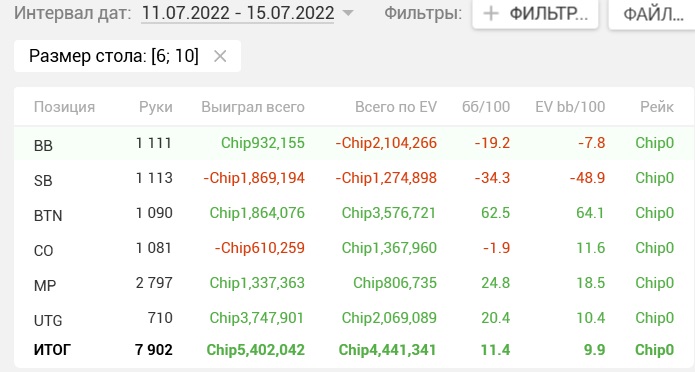This screenshot has height=372, width=695.
Task: Sort by the Позиция column header
Action: pos(64,107)
